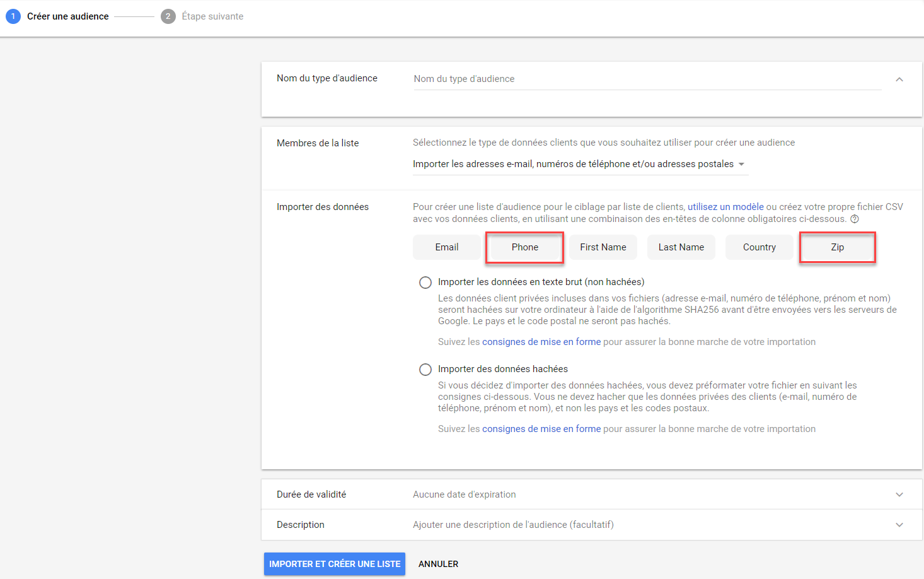Expand the Description section
Image resolution: width=924 pixels, height=579 pixels.
click(x=899, y=525)
